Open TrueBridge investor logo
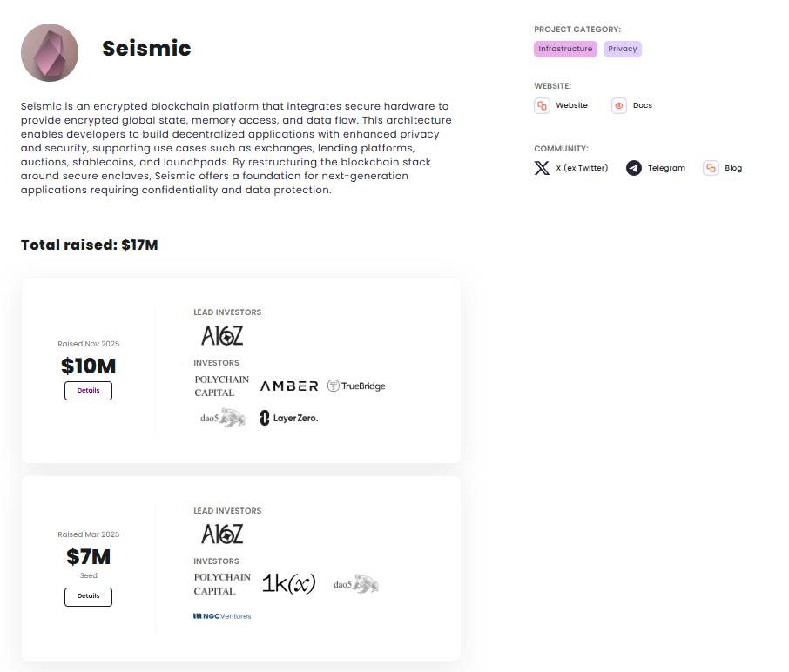The width and height of the screenshot is (789, 672). (356, 386)
